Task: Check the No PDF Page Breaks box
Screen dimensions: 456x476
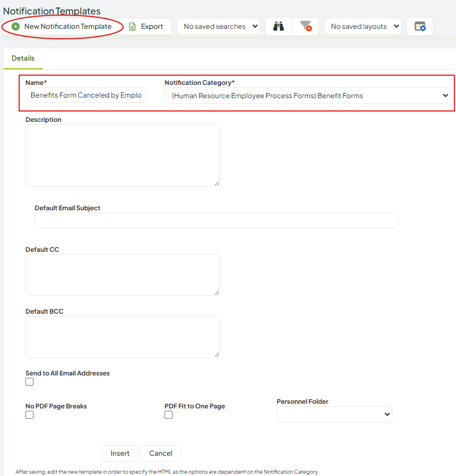Action: coord(29,415)
